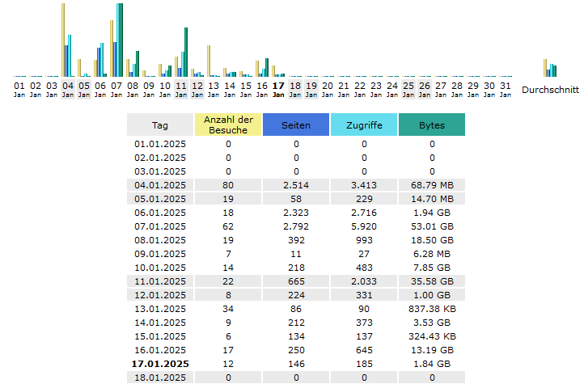Select the green 'Bytes' column header
The height and width of the screenshot is (384, 588).
432,124
